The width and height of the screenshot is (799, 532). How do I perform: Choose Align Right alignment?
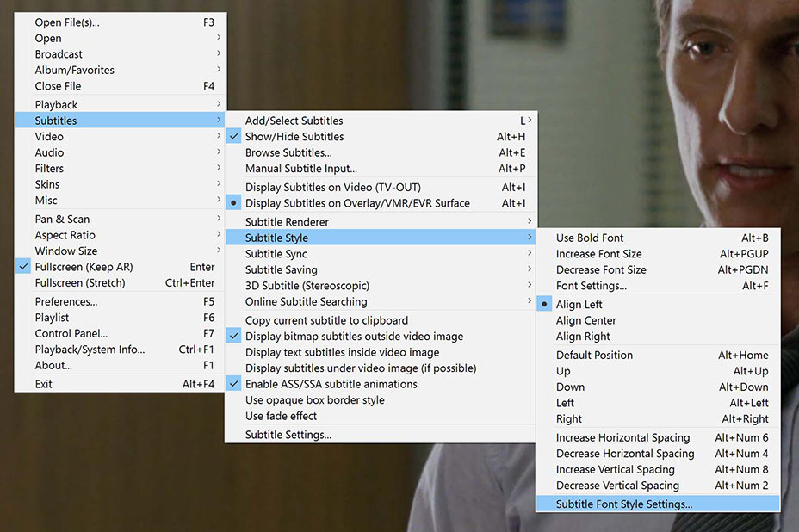tap(583, 337)
